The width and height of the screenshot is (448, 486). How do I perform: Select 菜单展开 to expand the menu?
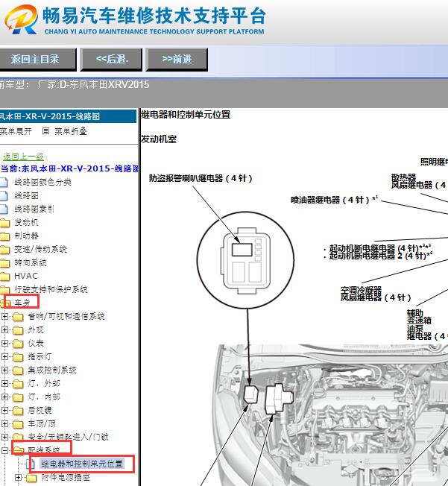click(x=16, y=131)
